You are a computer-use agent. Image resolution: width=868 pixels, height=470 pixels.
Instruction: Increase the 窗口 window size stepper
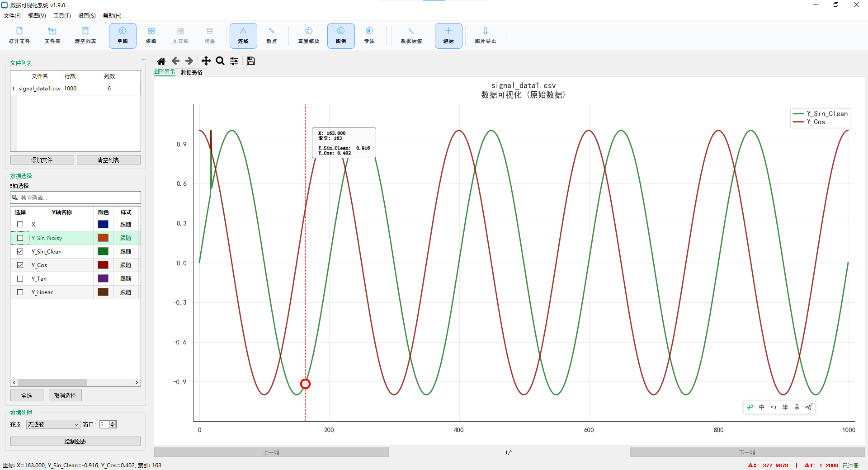click(113, 423)
